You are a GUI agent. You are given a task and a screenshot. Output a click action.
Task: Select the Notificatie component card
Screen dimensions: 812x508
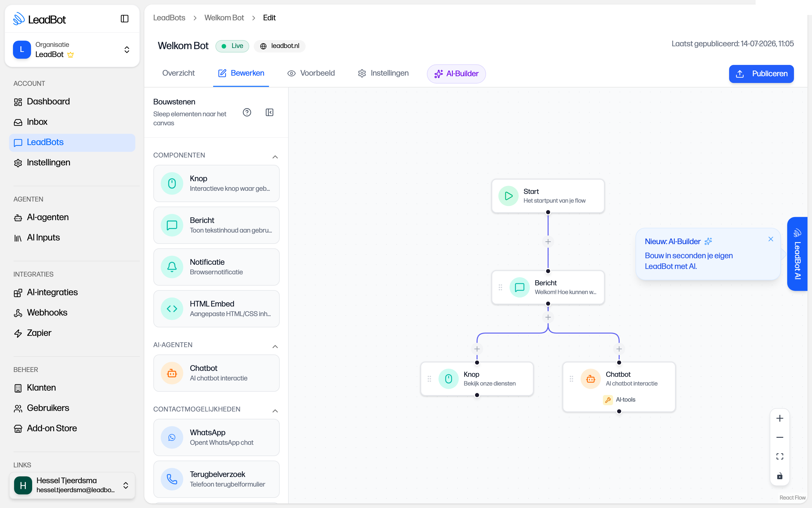(x=217, y=267)
